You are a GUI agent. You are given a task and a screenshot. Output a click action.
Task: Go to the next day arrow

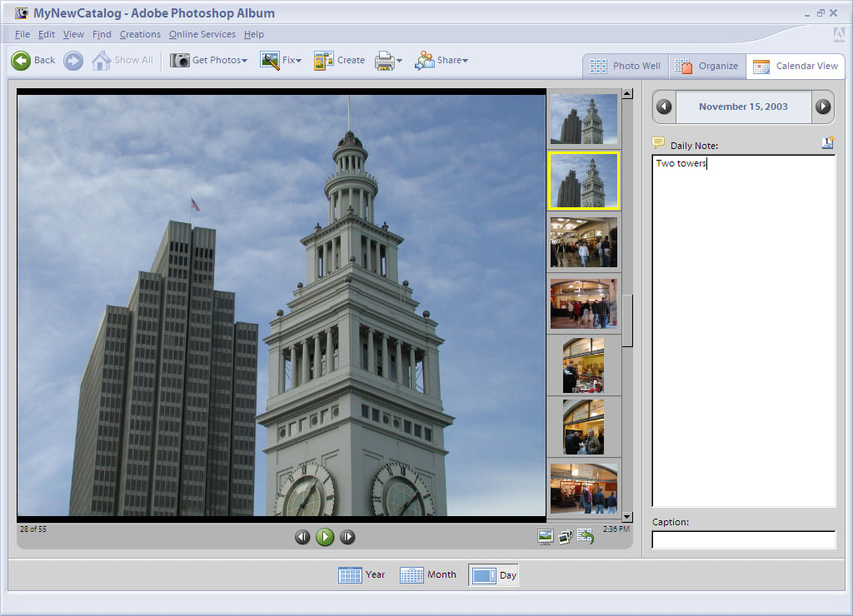pyautogui.click(x=822, y=107)
